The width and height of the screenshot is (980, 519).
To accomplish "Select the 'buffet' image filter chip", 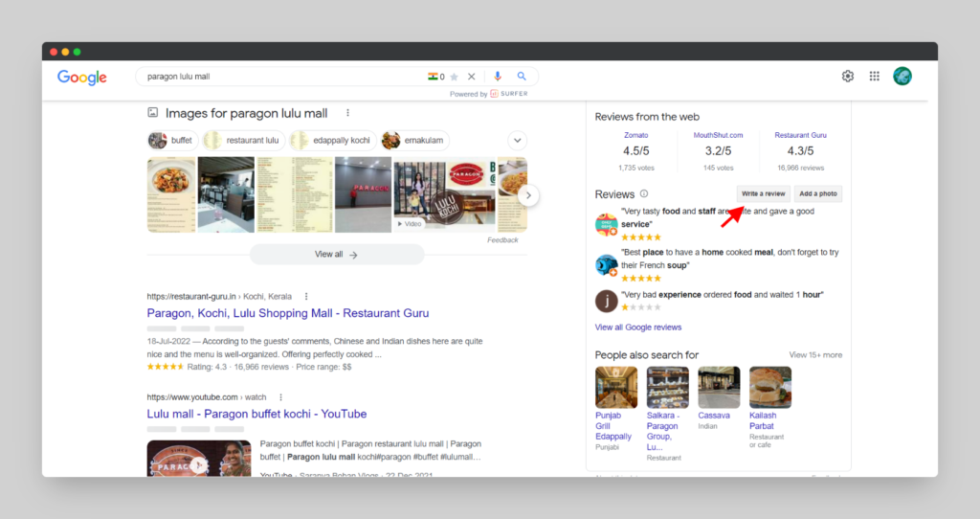I will pyautogui.click(x=172, y=140).
